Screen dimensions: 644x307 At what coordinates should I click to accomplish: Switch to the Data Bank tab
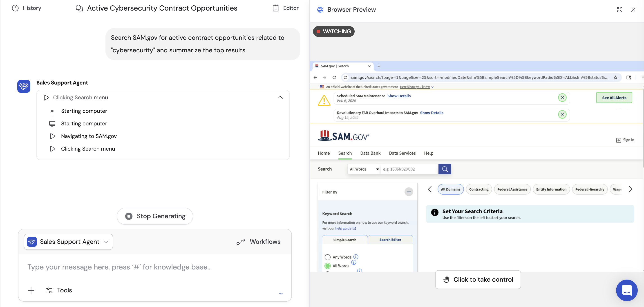pos(370,153)
